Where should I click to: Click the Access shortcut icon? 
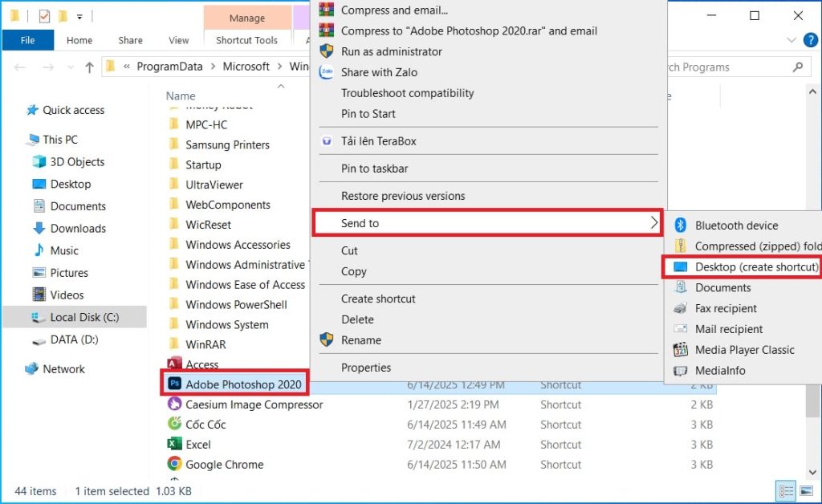(174, 364)
